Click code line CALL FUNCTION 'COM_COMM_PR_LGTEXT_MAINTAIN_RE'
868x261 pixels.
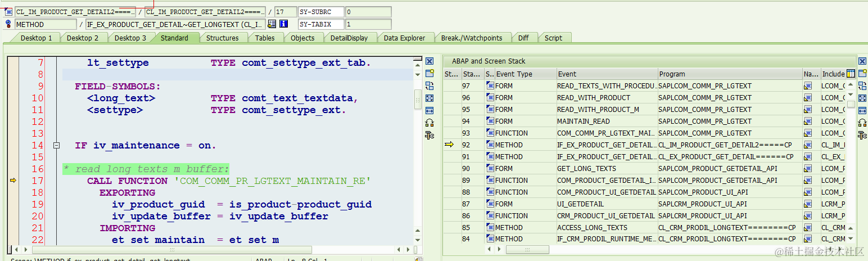point(229,181)
